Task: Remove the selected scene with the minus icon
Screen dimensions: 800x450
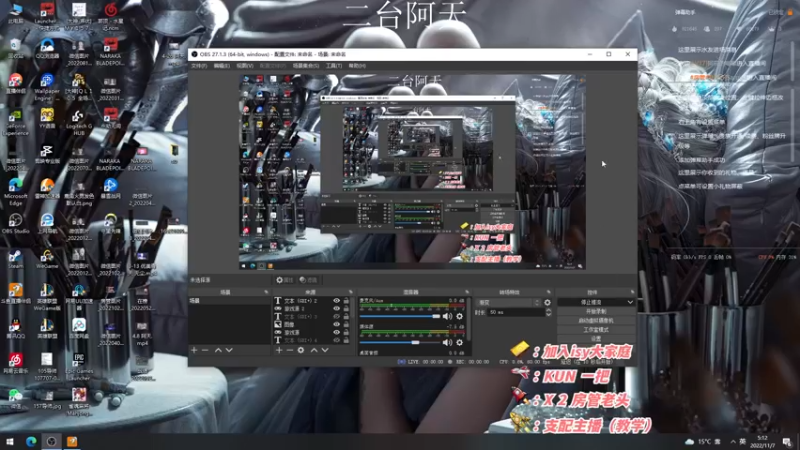Action: coord(205,350)
